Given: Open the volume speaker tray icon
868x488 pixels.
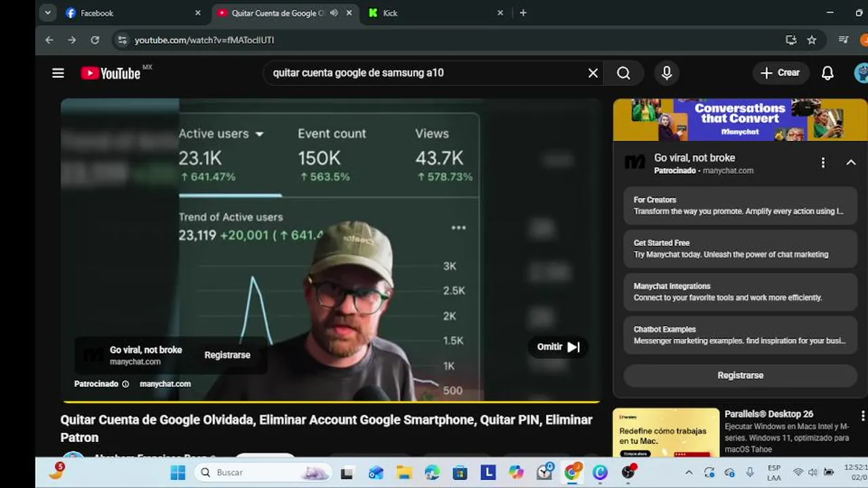Looking at the screenshot, I should (812, 472).
